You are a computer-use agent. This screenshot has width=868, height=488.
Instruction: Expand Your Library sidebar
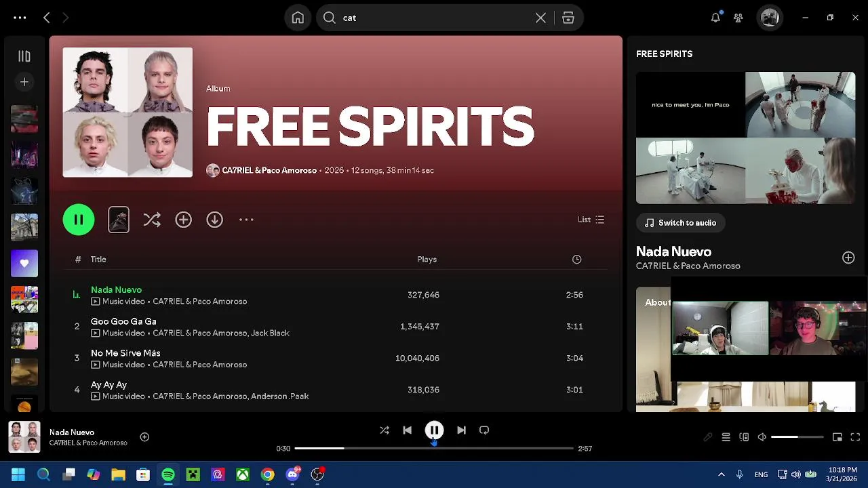(x=24, y=56)
